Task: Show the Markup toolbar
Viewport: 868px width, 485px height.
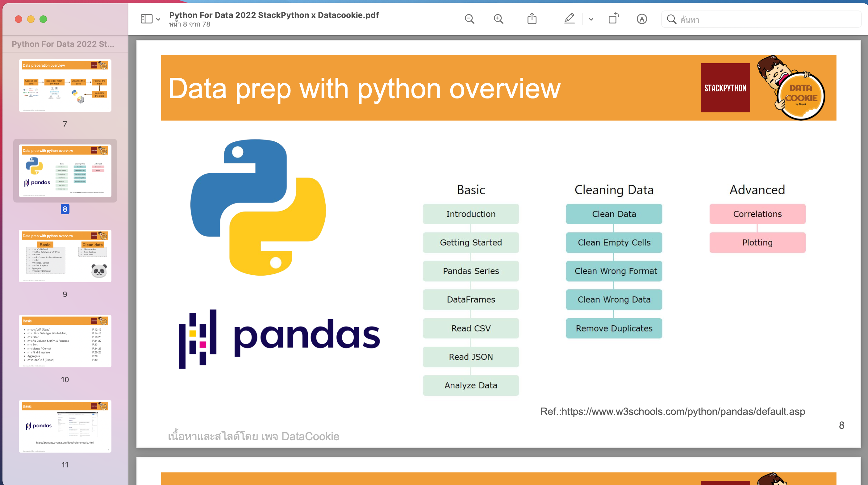Action: click(x=641, y=19)
